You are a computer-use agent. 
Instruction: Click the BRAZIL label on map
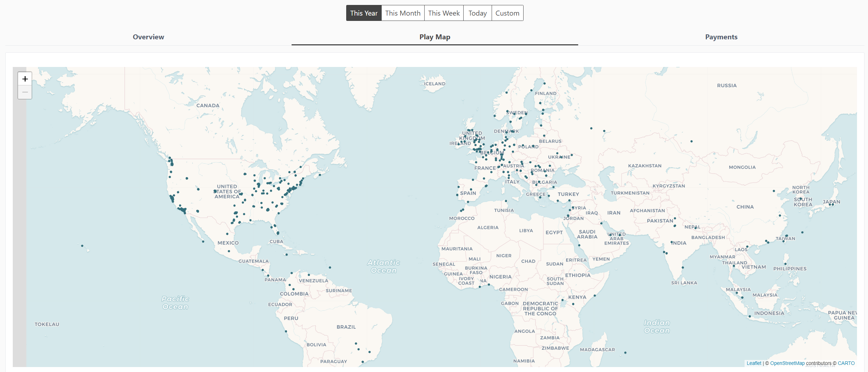[346, 327]
